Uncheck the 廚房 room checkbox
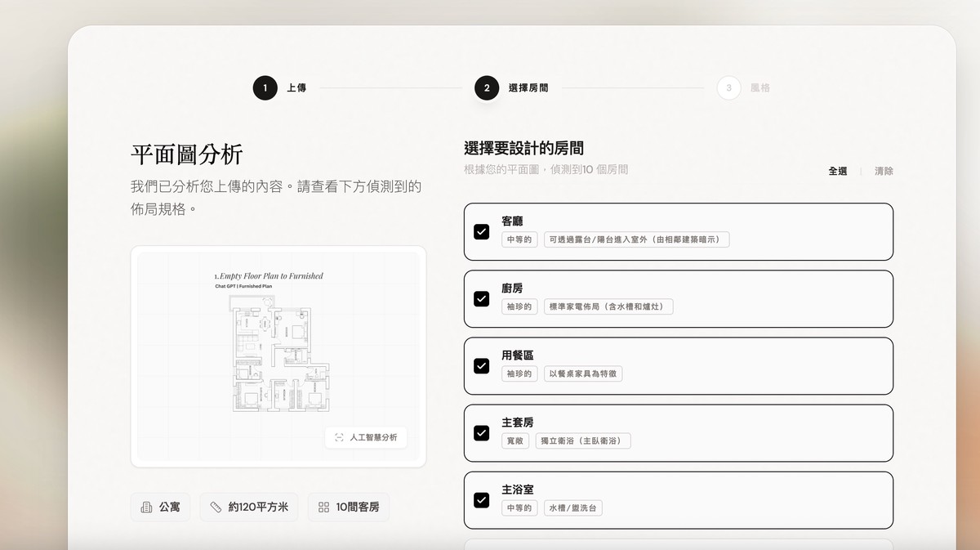 pyautogui.click(x=482, y=298)
